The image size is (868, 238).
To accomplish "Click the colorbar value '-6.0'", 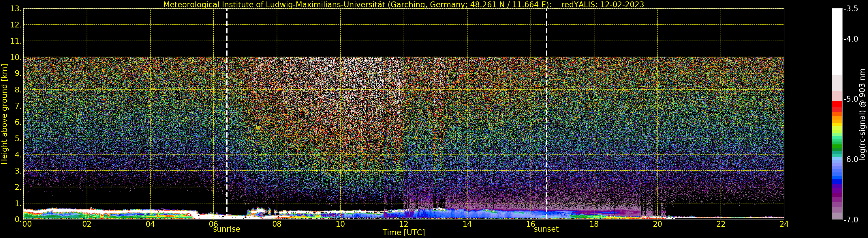I will (851, 159).
